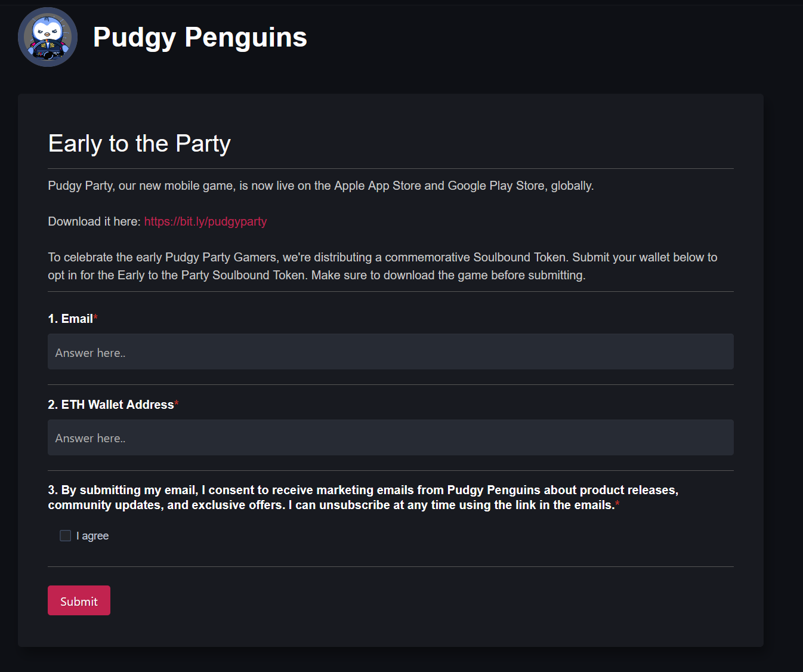This screenshot has height=672, width=803.
Task: Click the "Download it here:" text
Action: 94,221
